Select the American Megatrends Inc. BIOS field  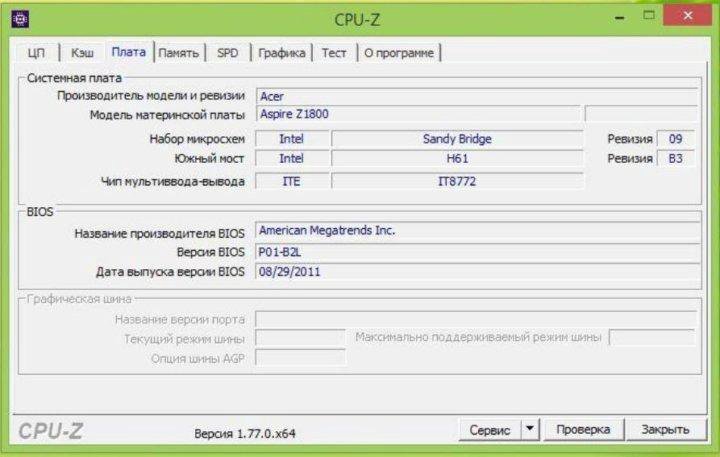point(476,230)
